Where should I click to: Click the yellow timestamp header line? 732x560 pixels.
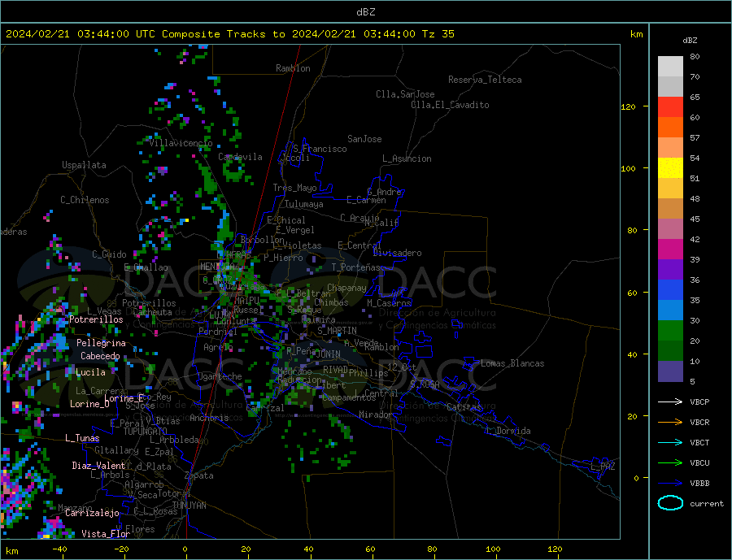[x=229, y=34]
